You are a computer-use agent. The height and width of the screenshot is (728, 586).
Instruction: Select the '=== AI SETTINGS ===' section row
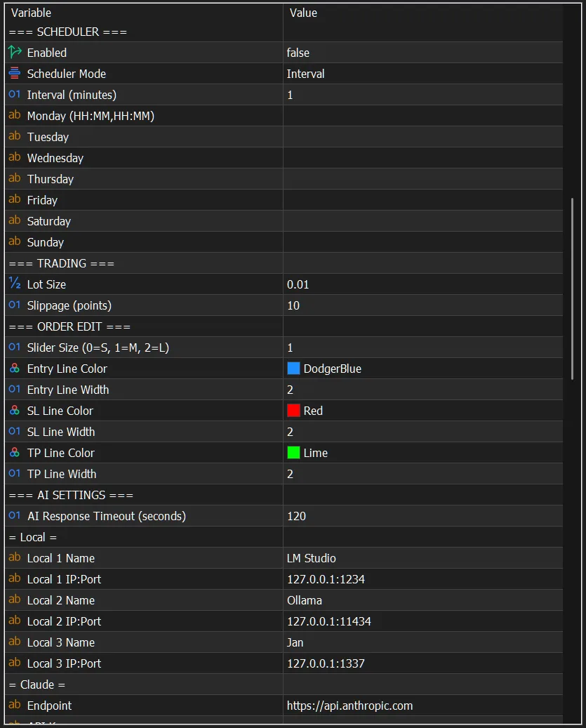coord(284,495)
